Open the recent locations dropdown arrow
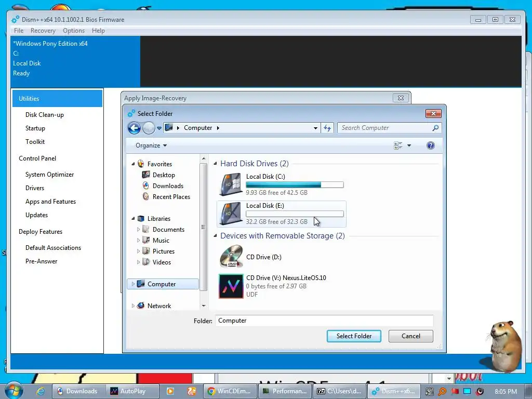The width and height of the screenshot is (532, 399). (x=159, y=128)
